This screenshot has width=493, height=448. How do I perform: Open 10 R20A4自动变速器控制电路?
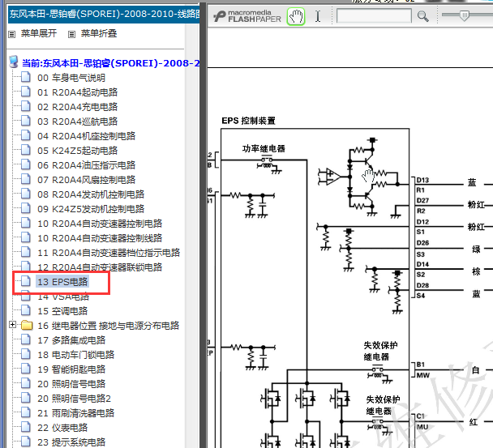point(100,224)
